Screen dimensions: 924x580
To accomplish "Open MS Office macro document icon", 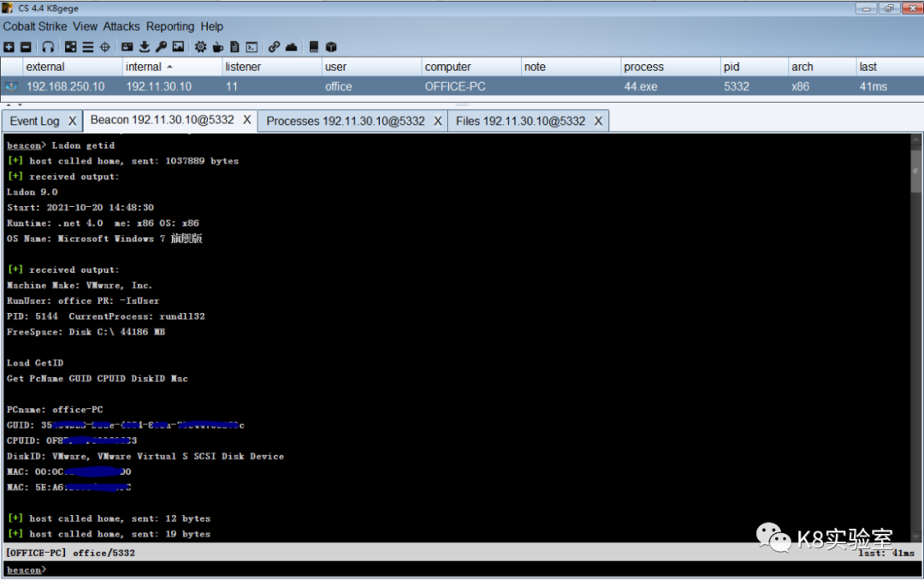I will (234, 47).
